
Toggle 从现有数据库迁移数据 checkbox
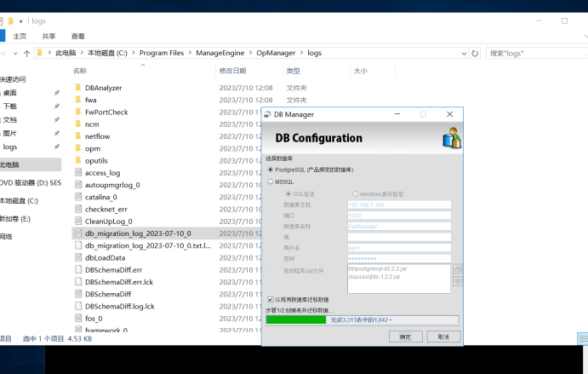point(271,299)
